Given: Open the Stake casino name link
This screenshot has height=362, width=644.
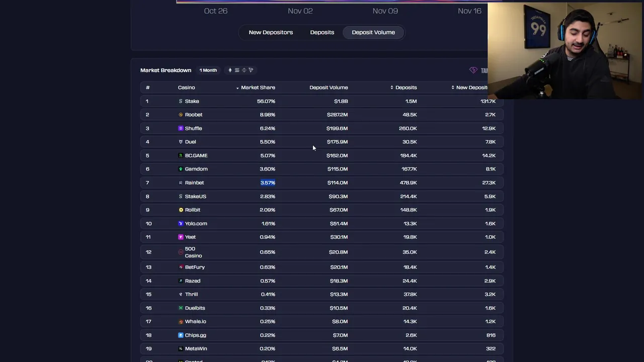Looking at the screenshot, I should (192, 101).
